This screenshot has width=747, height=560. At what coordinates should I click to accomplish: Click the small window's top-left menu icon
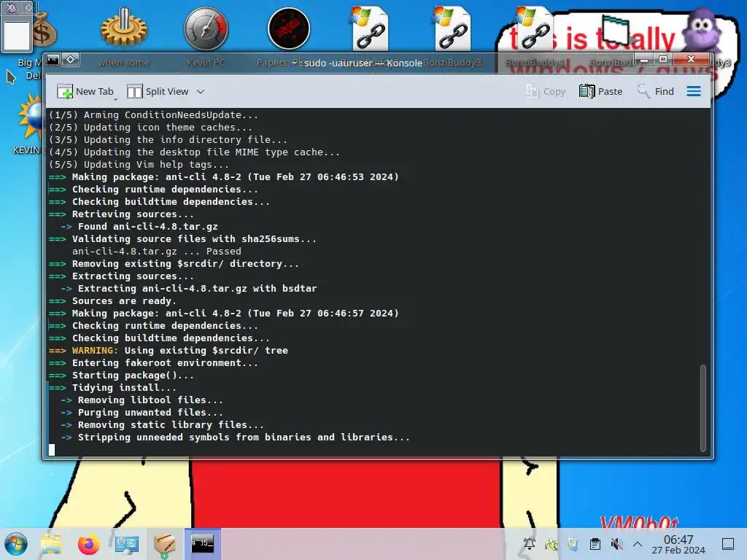[x=10, y=7]
